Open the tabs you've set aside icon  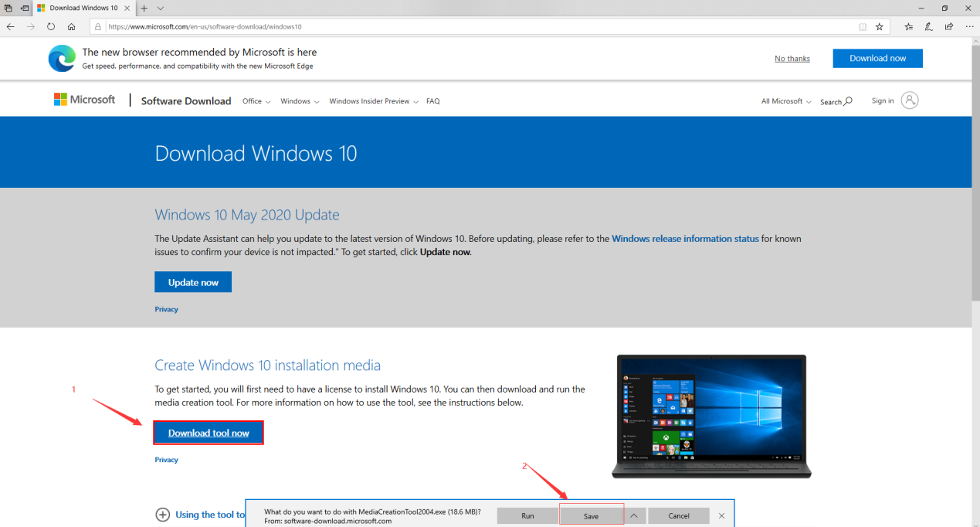click(8, 8)
